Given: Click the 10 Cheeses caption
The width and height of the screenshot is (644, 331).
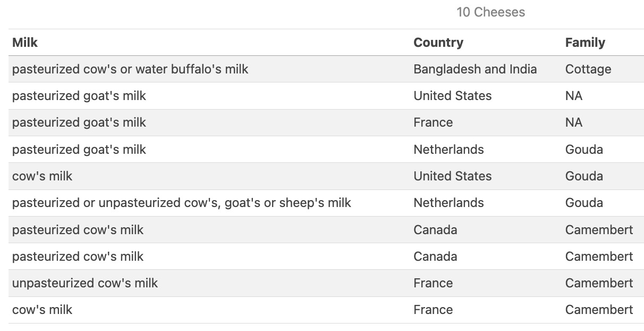Looking at the screenshot, I should pyautogui.click(x=490, y=12).
